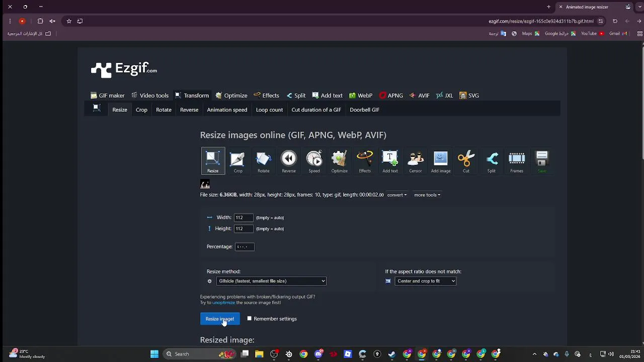
Task: Select the Add text tool icon
Action: point(390,162)
